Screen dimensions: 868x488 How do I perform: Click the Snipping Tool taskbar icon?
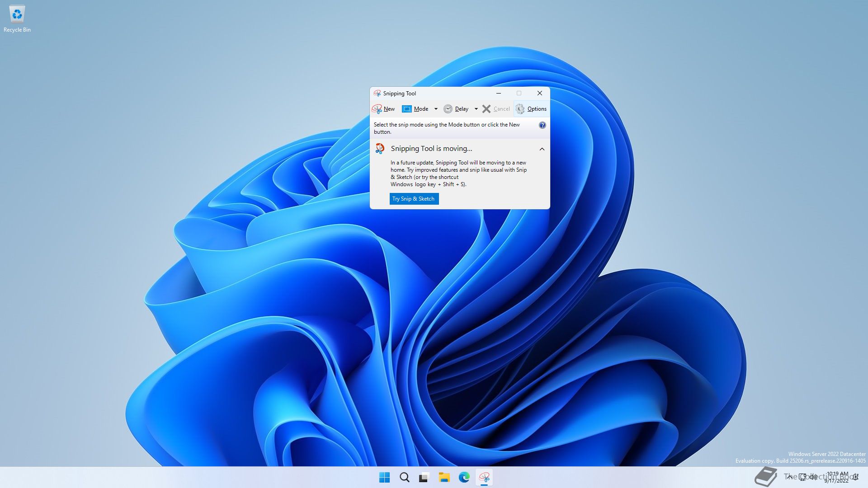click(484, 477)
